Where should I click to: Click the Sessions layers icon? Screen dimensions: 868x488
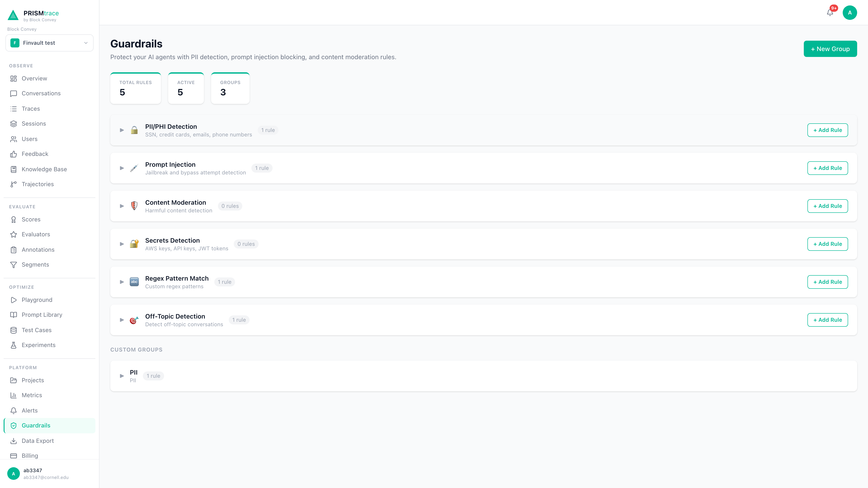tap(14, 124)
